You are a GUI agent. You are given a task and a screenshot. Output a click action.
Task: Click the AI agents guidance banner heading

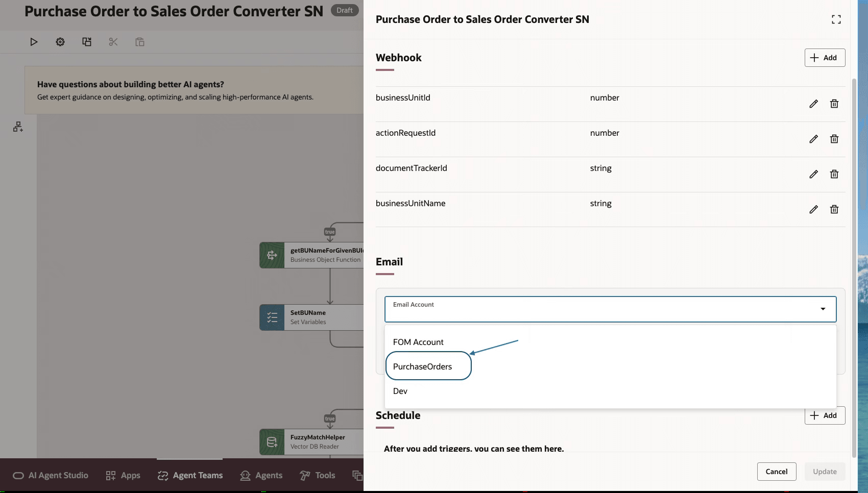130,84
